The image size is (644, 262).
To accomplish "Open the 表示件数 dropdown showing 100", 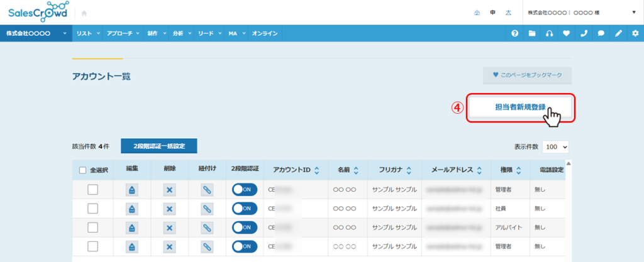I will pos(555,146).
